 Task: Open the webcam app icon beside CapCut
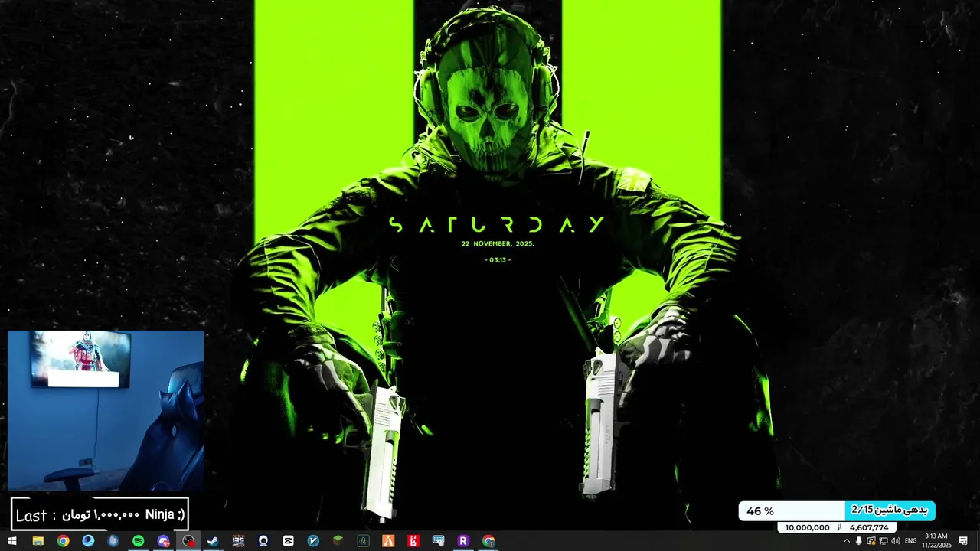click(263, 541)
